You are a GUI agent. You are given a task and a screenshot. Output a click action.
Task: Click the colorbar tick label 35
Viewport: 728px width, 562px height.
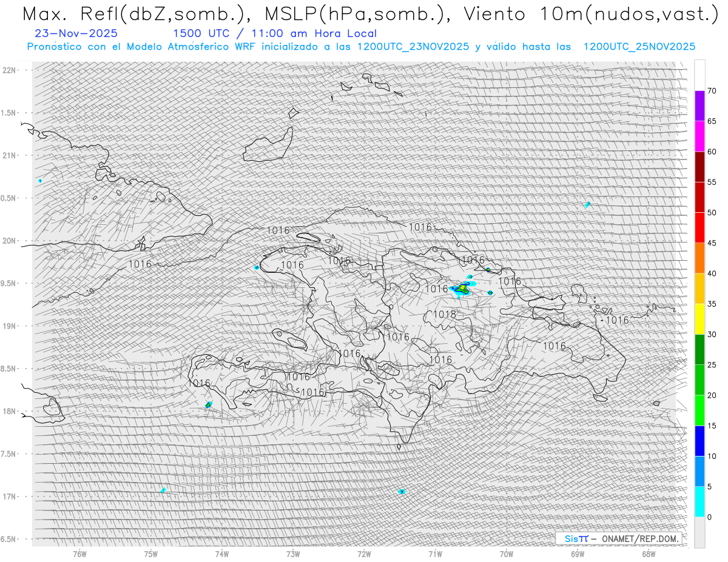tap(712, 304)
